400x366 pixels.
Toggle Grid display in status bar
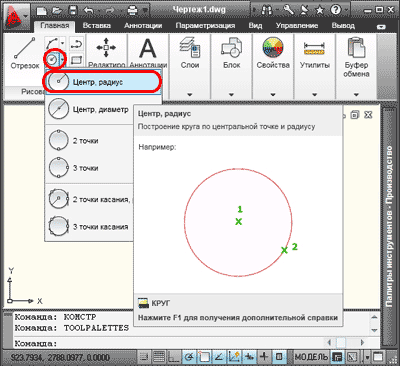(x=159, y=357)
